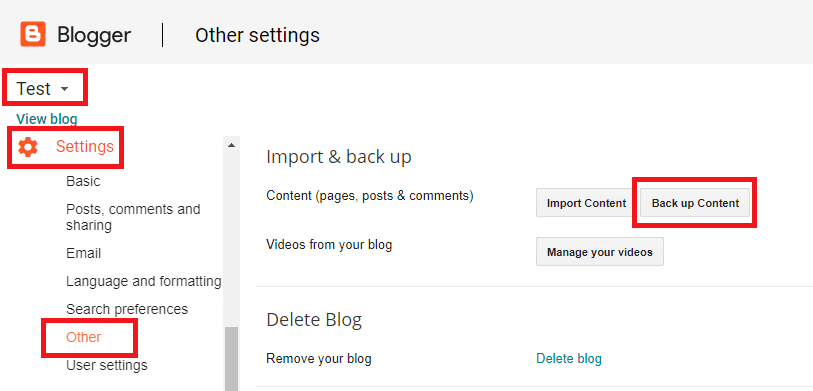Image resolution: width=813 pixels, height=391 pixels.
Task: Click the Remove your blog label
Action: [x=318, y=358]
